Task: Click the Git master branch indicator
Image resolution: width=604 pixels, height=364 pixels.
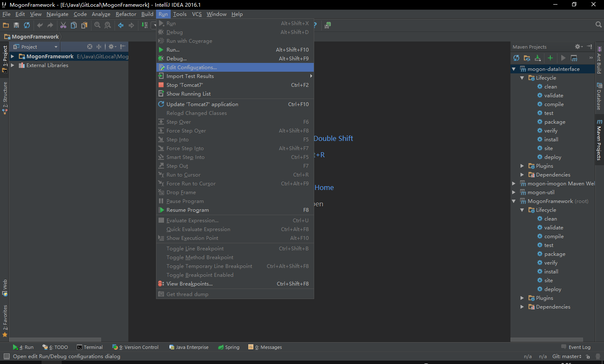Action: pyautogui.click(x=567, y=356)
